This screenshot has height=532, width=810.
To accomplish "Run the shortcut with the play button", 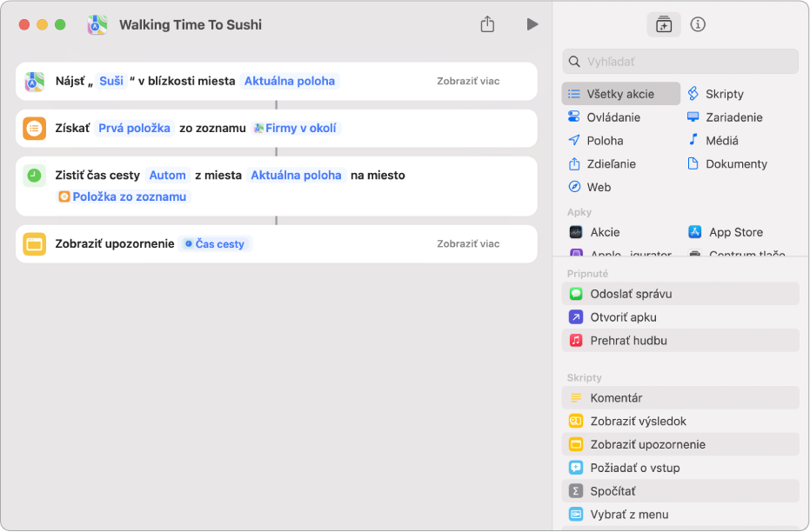I will click(x=532, y=24).
